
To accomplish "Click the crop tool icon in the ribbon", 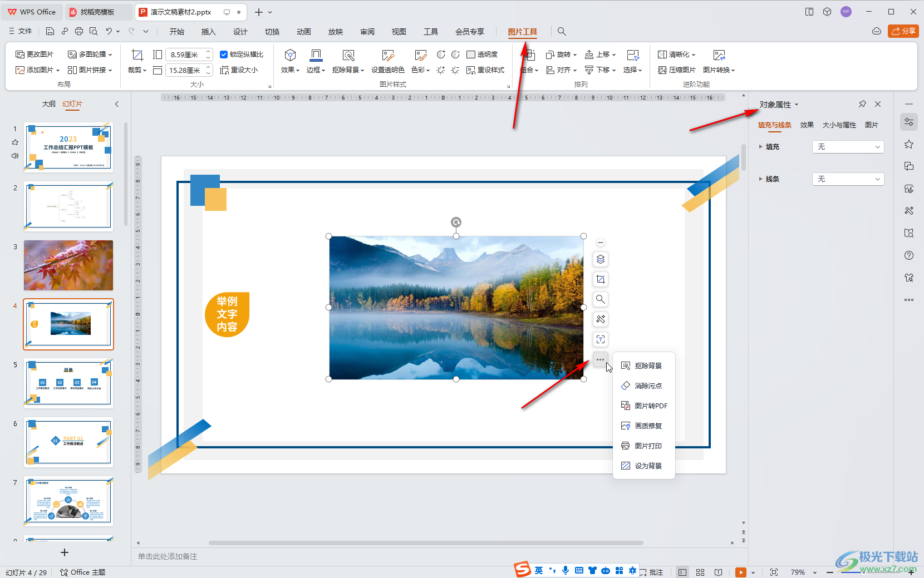I will pos(137,55).
